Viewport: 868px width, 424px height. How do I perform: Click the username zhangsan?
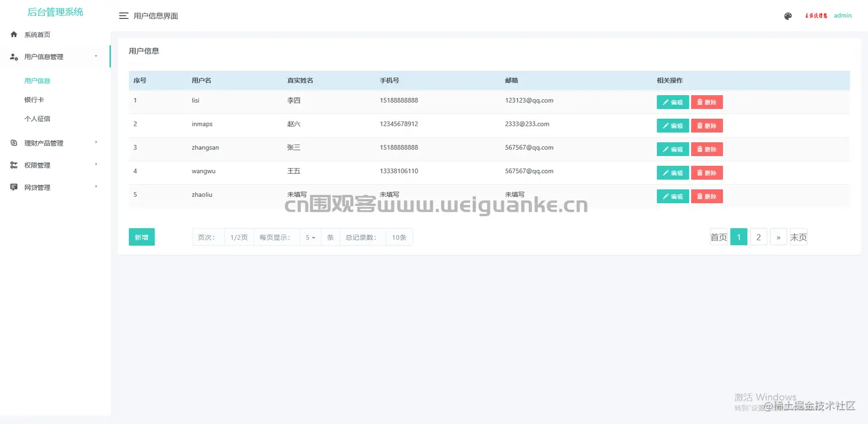coord(206,147)
